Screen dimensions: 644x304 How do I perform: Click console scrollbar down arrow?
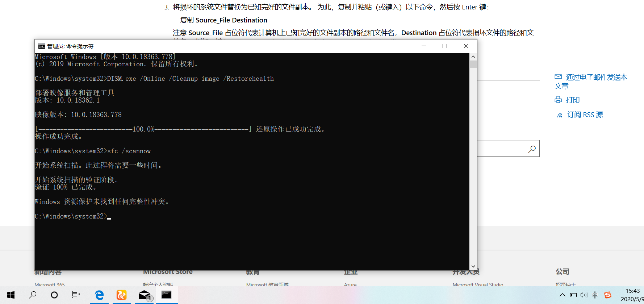[x=473, y=266]
